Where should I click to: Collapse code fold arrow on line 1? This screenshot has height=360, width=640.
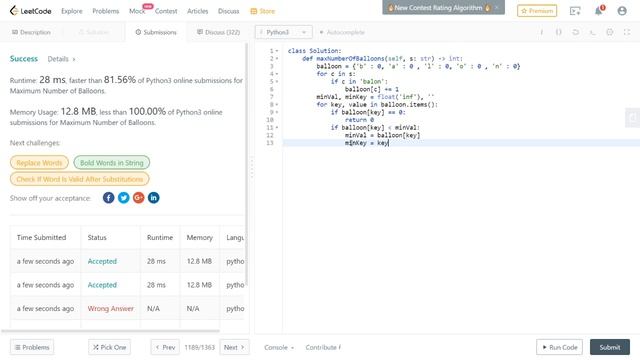[277, 51]
